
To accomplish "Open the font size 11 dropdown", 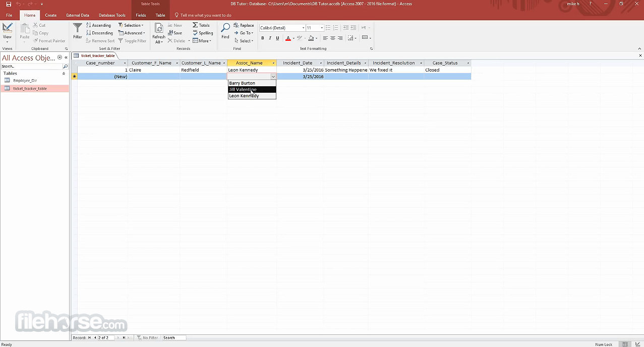I will point(322,28).
